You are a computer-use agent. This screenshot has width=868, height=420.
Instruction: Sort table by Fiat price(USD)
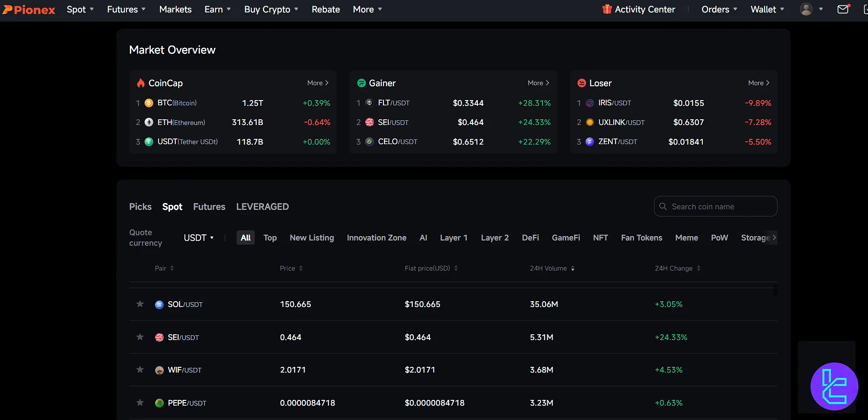[x=431, y=268]
